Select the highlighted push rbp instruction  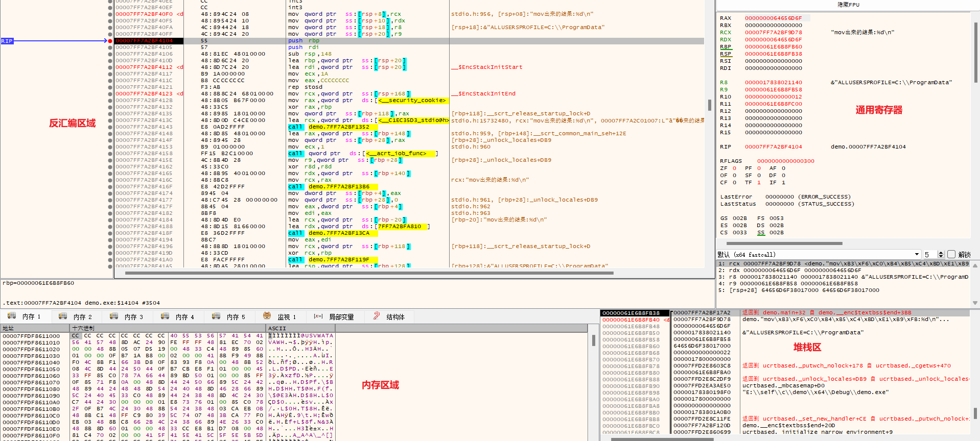[304, 41]
